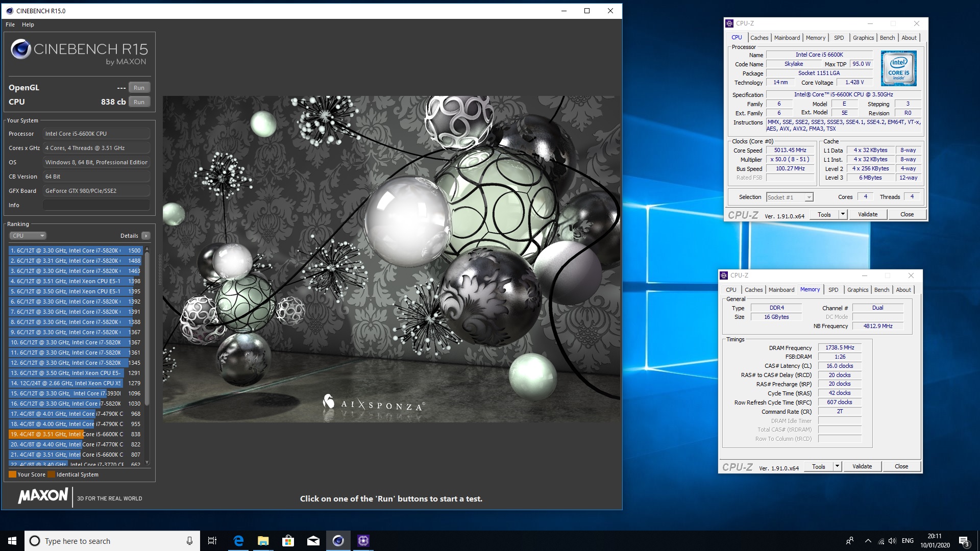Viewport: 980px width, 551px height.
Task: Open the People icon in the system tray
Action: tap(850, 541)
